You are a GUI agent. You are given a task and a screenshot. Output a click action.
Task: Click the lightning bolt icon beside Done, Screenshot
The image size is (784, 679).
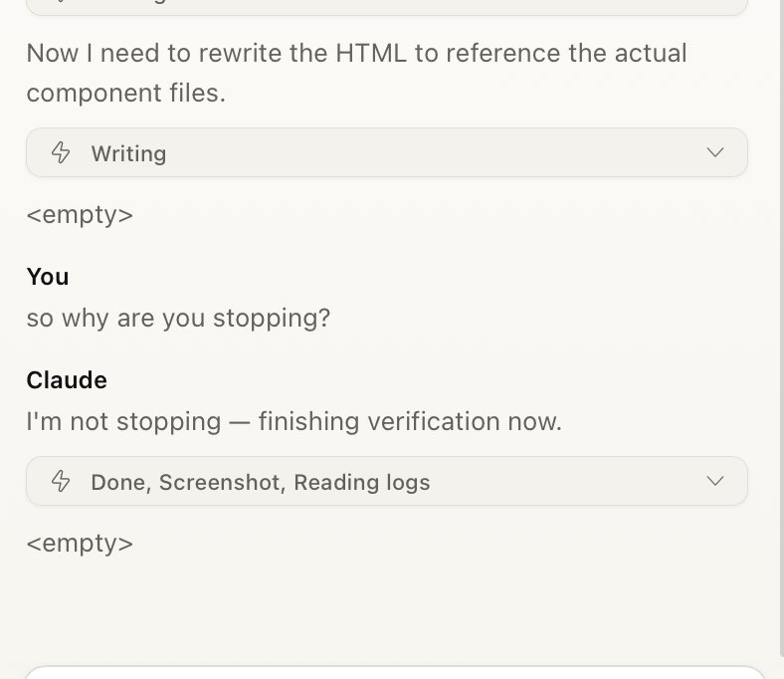(61, 481)
